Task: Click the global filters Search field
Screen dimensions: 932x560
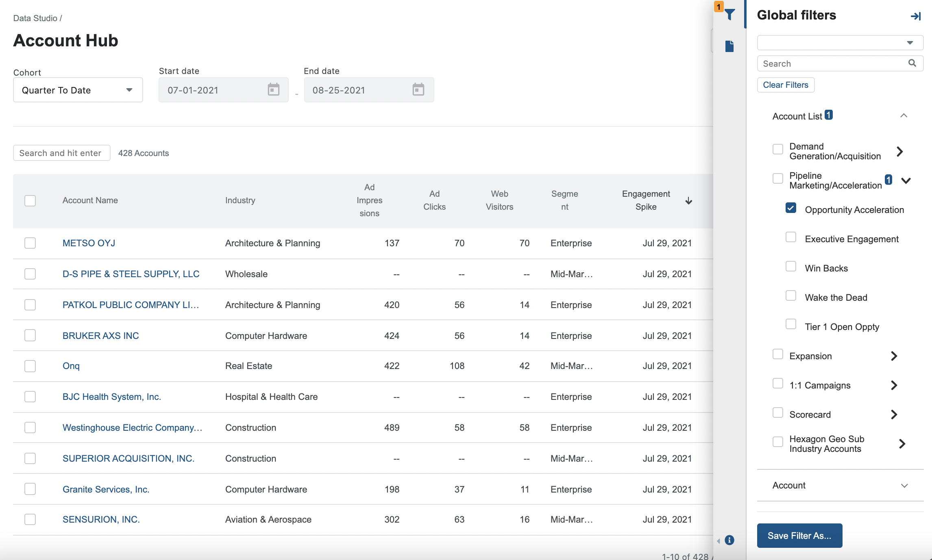Action: [840, 63]
